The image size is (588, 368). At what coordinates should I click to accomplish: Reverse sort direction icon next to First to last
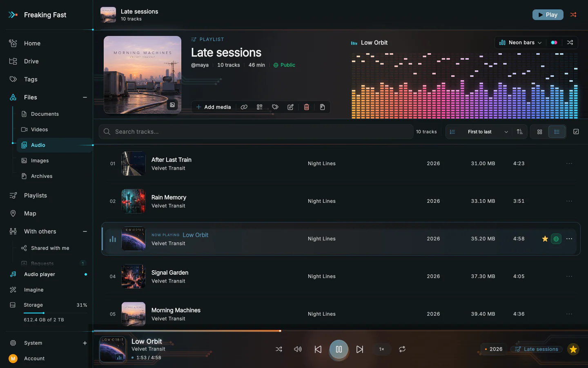(520, 132)
